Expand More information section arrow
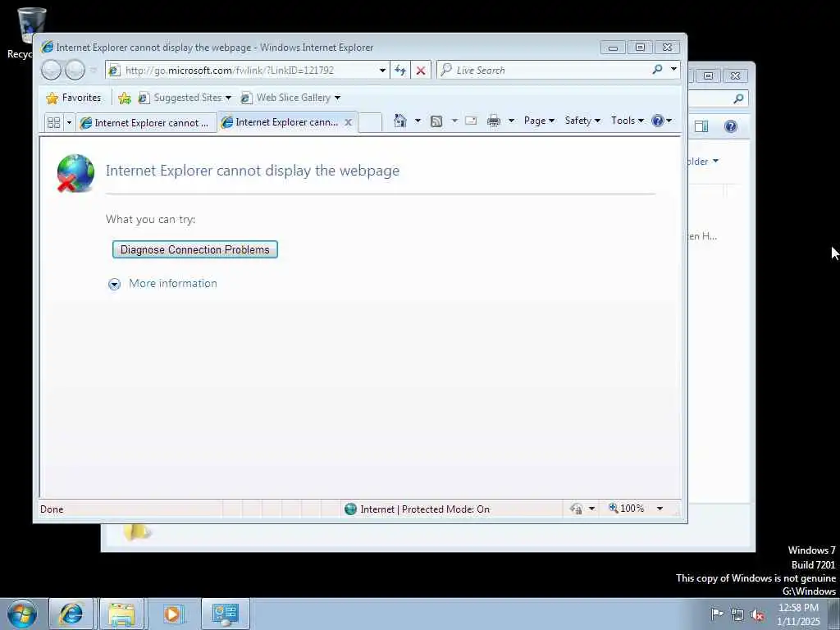This screenshot has height=630, width=840. point(114,284)
